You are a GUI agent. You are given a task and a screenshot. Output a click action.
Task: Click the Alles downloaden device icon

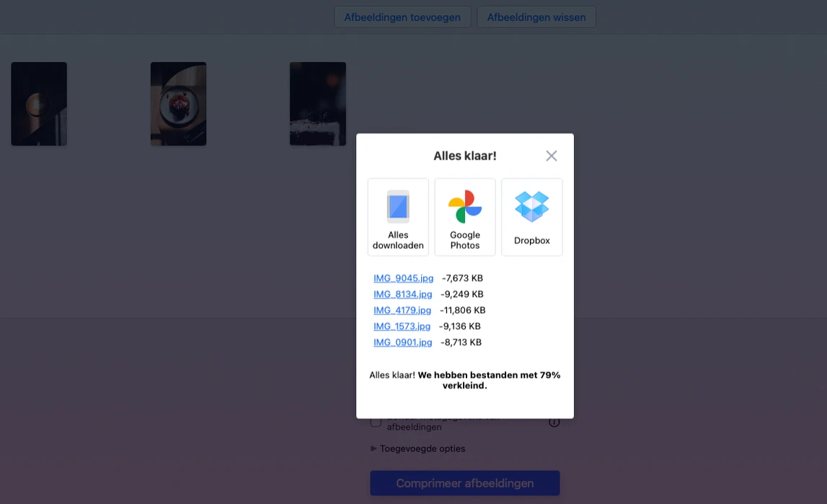[x=398, y=206]
